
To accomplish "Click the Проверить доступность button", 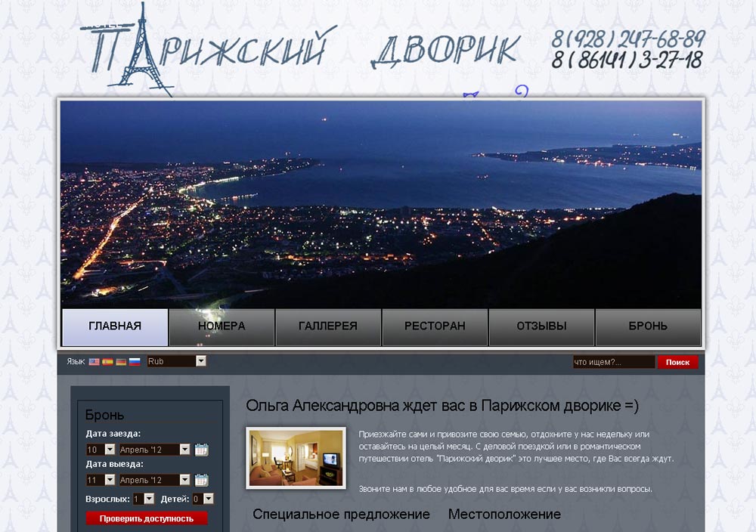I will point(147,518).
